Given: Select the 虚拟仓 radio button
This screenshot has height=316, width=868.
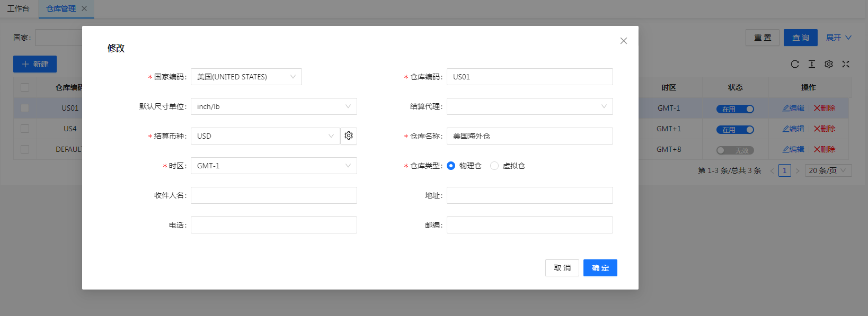Looking at the screenshot, I should (x=494, y=166).
